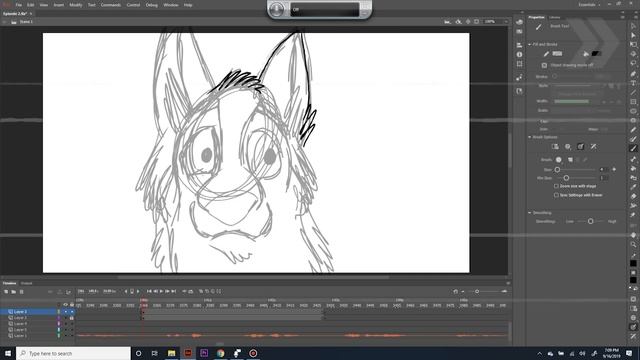Select the Line tool
The image size is (640, 360).
tap(633, 92)
